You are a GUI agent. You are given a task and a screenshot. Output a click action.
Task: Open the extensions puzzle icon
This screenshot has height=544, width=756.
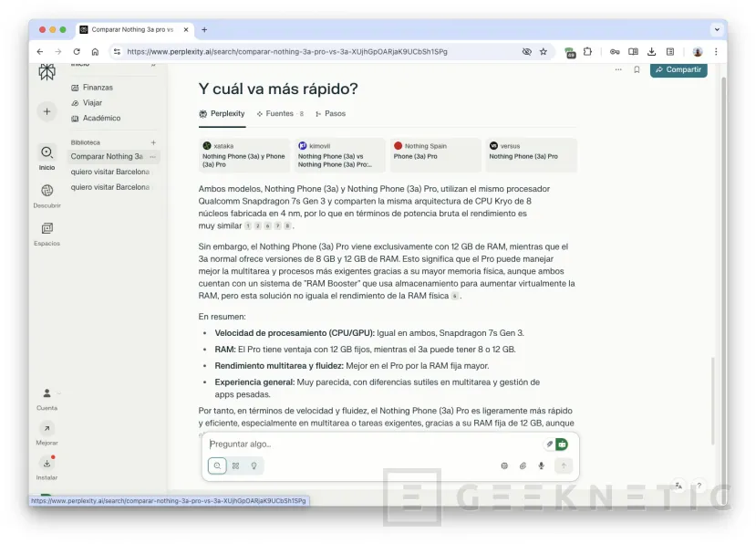pos(587,52)
